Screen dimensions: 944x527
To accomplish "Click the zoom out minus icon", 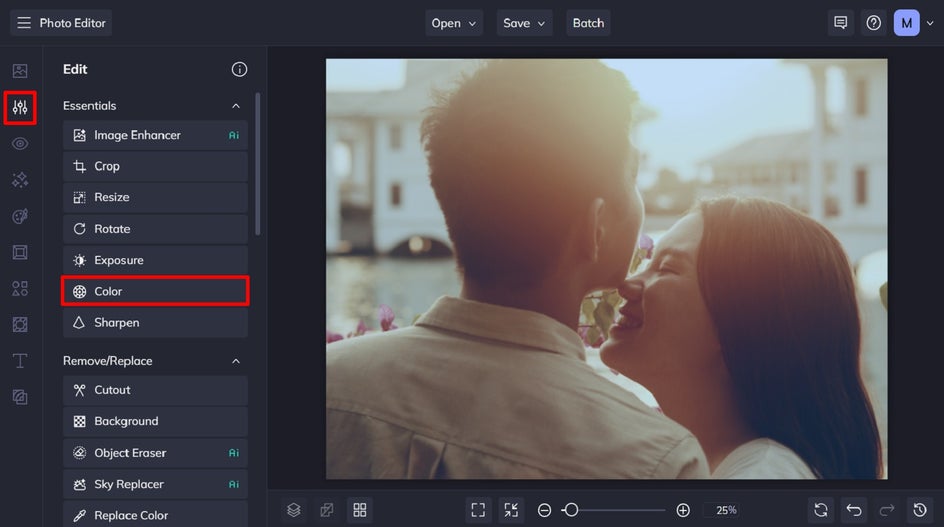I will (544, 510).
